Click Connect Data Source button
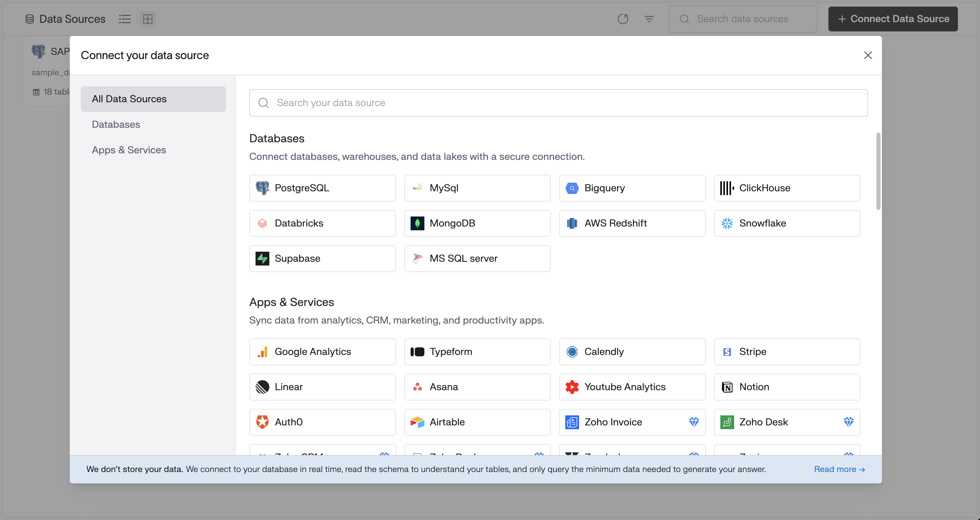Image resolution: width=980 pixels, height=520 pixels. coord(893,19)
